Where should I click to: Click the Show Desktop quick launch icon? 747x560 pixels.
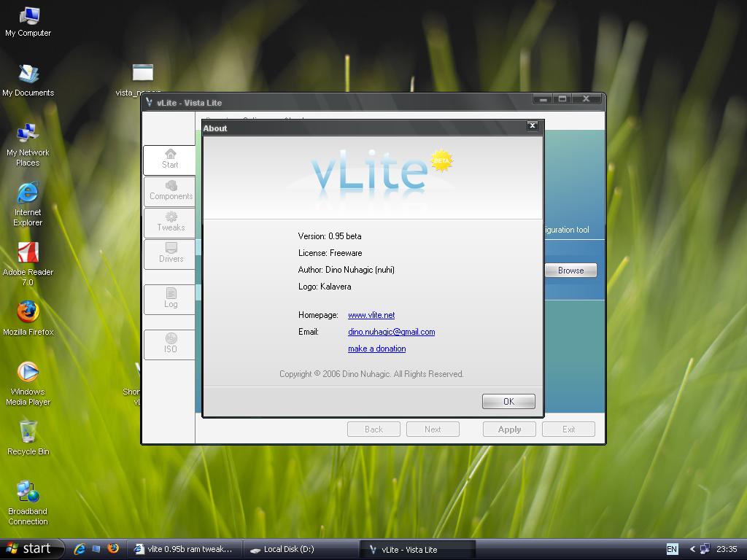[x=96, y=549]
